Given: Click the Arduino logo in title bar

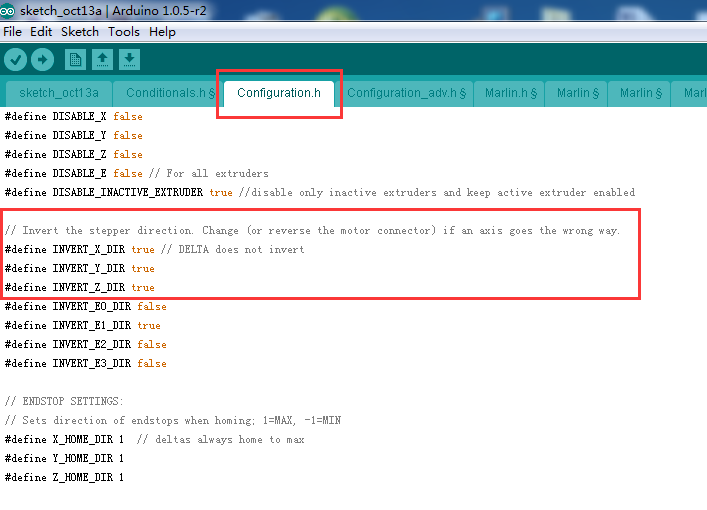Looking at the screenshot, I should tap(7, 10).
